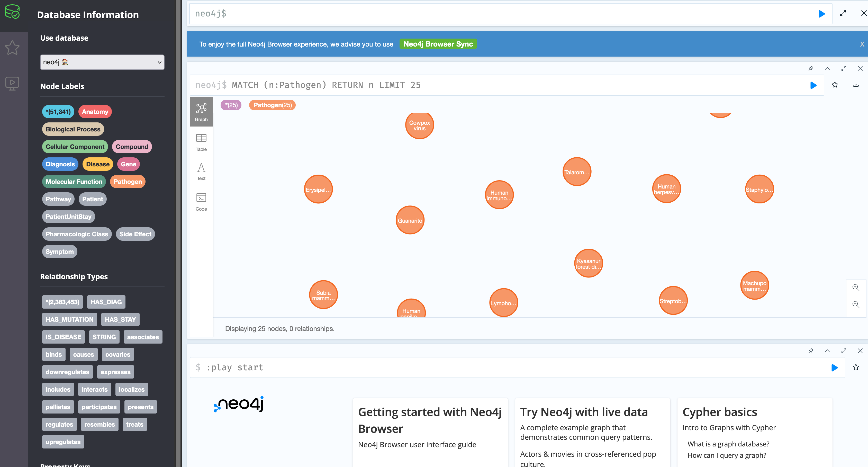Click the Gene node label

pyautogui.click(x=128, y=164)
